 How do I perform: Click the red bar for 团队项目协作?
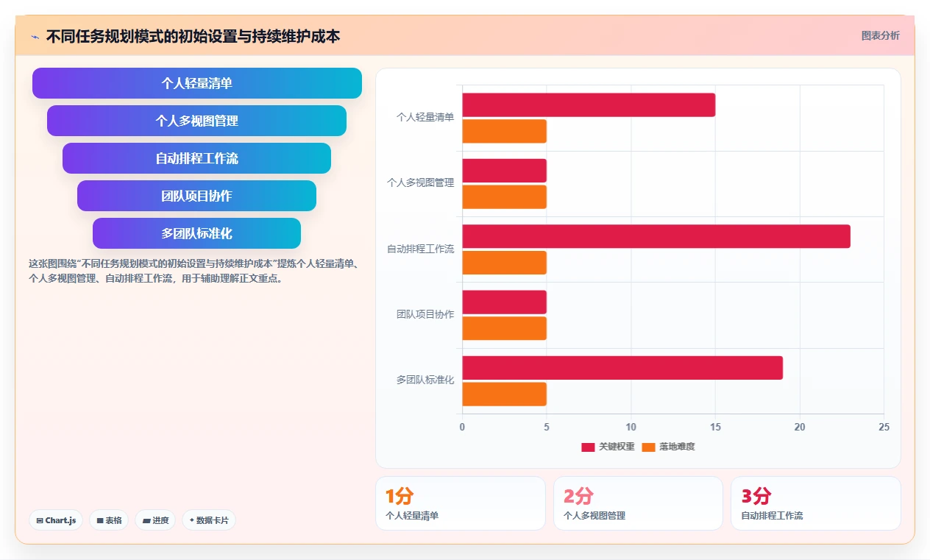click(504, 302)
